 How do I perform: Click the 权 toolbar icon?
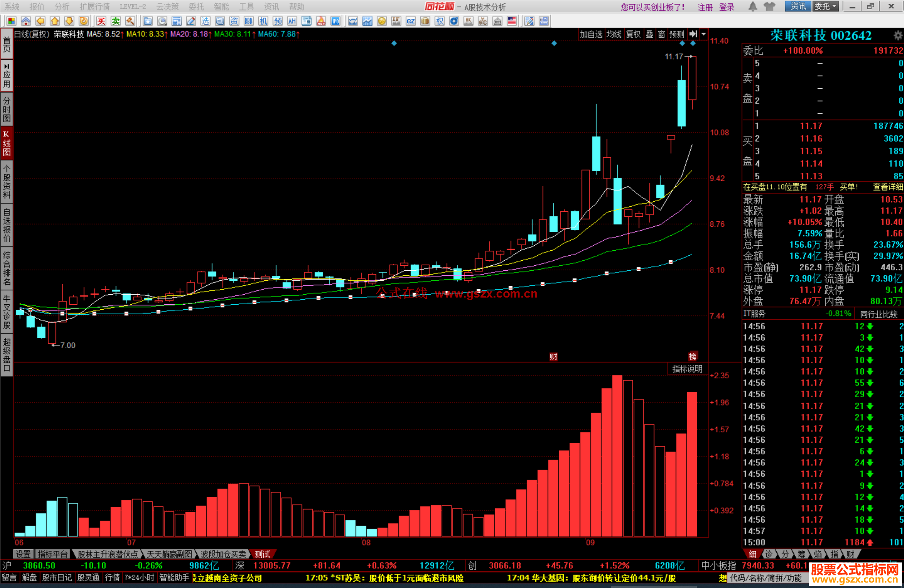[439, 21]
